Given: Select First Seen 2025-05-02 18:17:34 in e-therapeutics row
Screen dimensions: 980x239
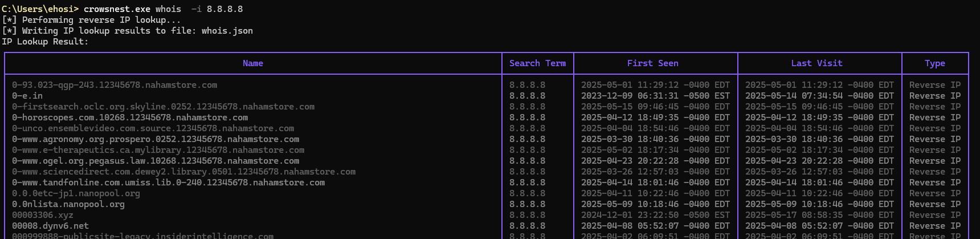Looking at the screenshot, I should (655, 150).
